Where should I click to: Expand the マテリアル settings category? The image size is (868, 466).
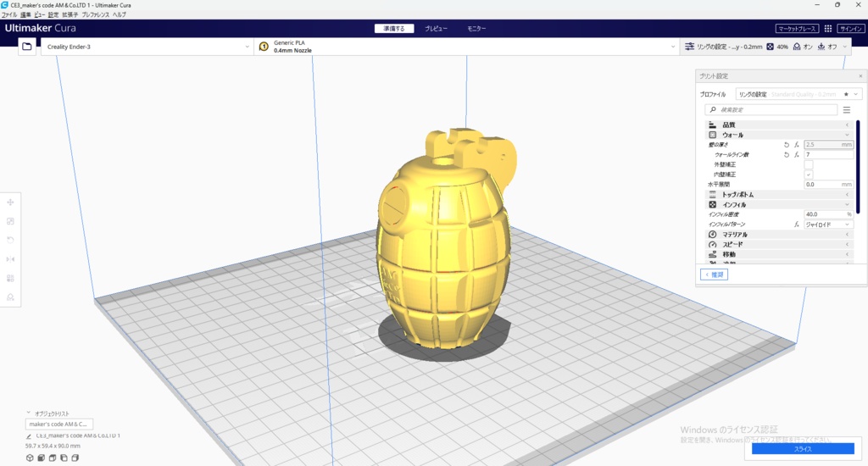coord(779,235)
